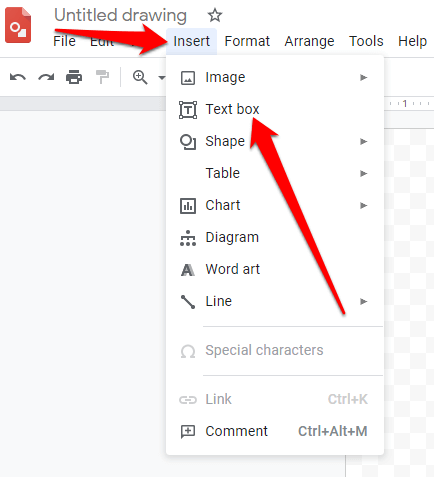Choose Text box from the Insert menu

pyautogui.click(x=275, y=110)
